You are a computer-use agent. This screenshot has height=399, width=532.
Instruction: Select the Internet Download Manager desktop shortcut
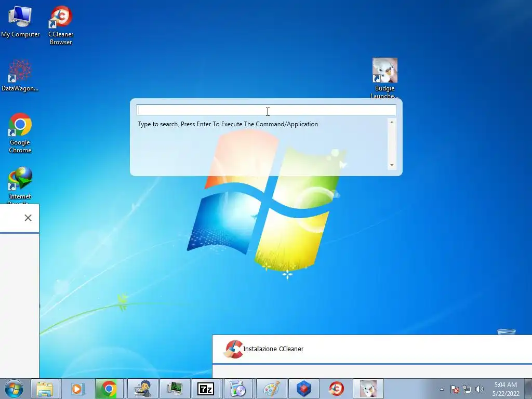20,185
